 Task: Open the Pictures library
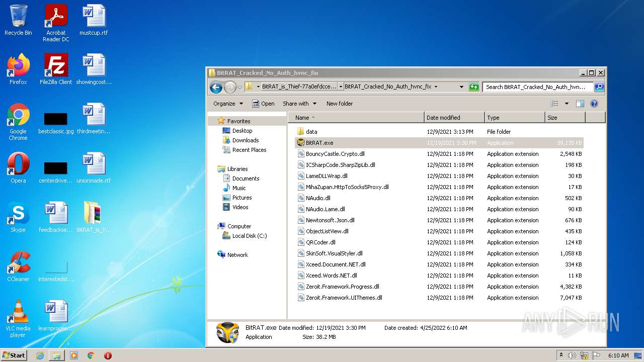point(242,198)
